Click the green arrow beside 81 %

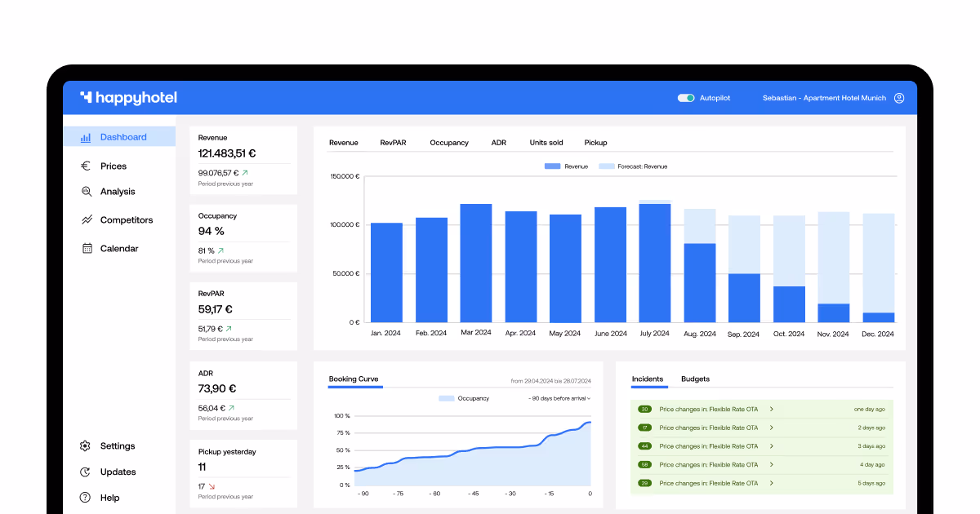(220, 250)
